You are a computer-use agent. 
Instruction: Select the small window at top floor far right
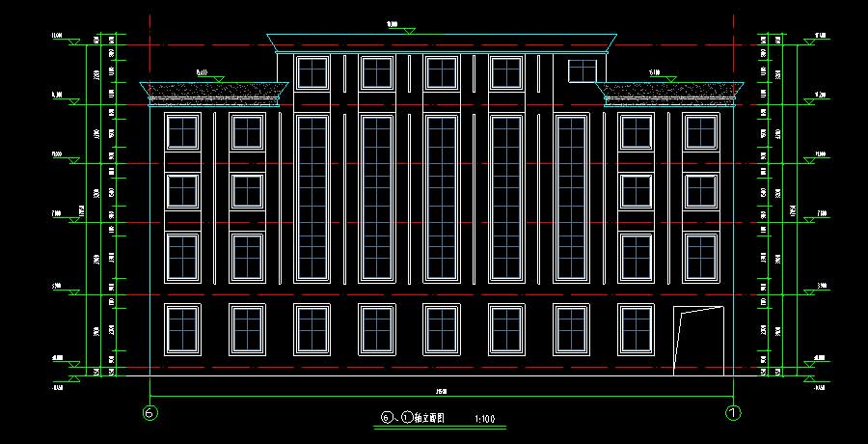(582, 70)
